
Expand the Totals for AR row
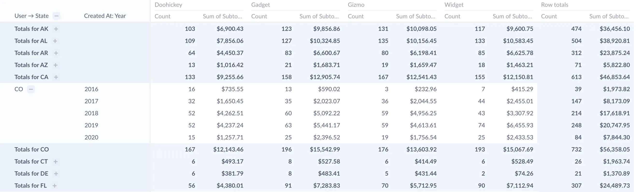coord(56,53)
